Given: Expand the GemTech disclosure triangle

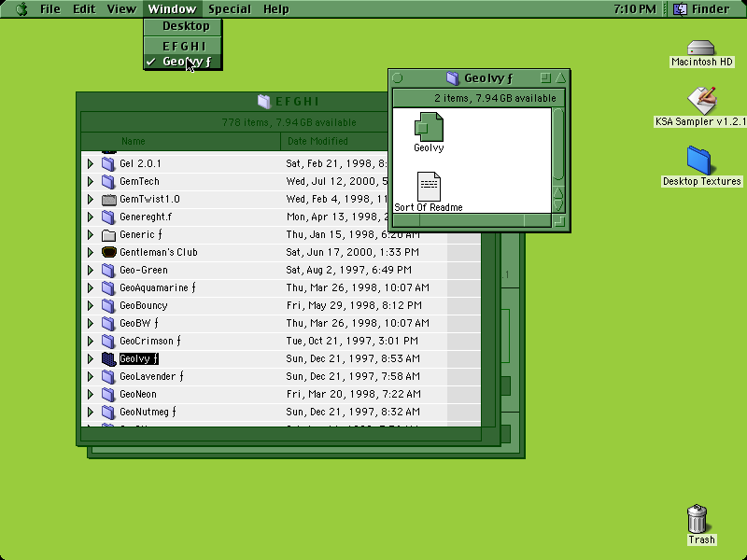Looking at the screenshot, I should pos(91,181).
